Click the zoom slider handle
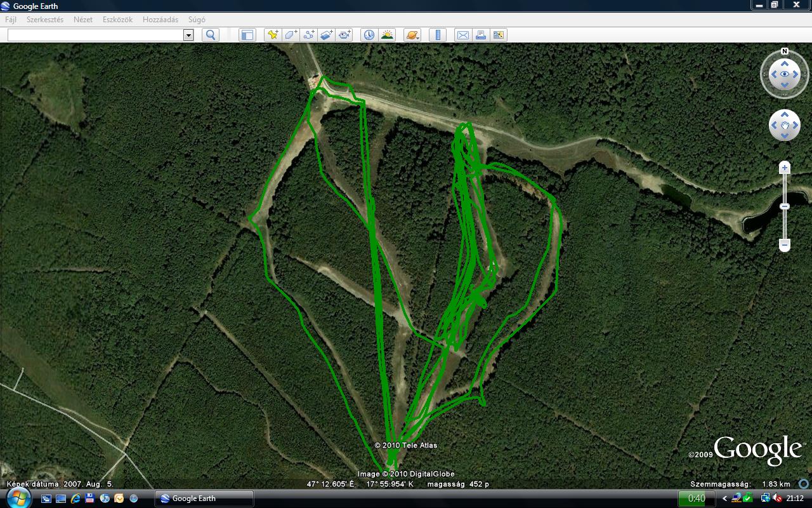The height and width of the screenshot is (508, 812). (785, 206)
